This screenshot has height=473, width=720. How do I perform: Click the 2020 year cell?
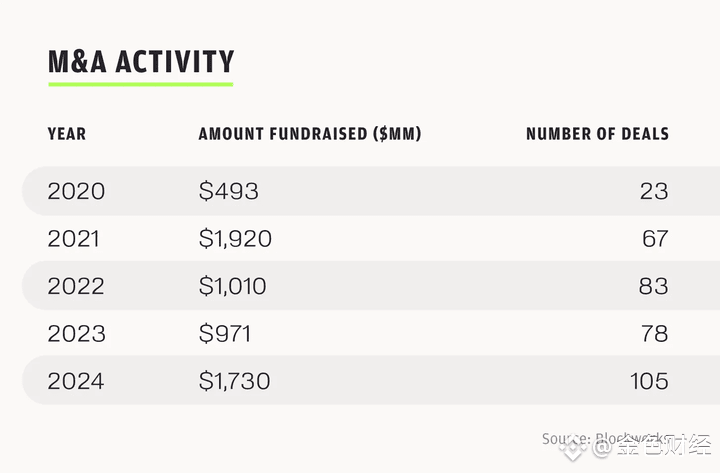pyautogui.click(x=76, y=191)
